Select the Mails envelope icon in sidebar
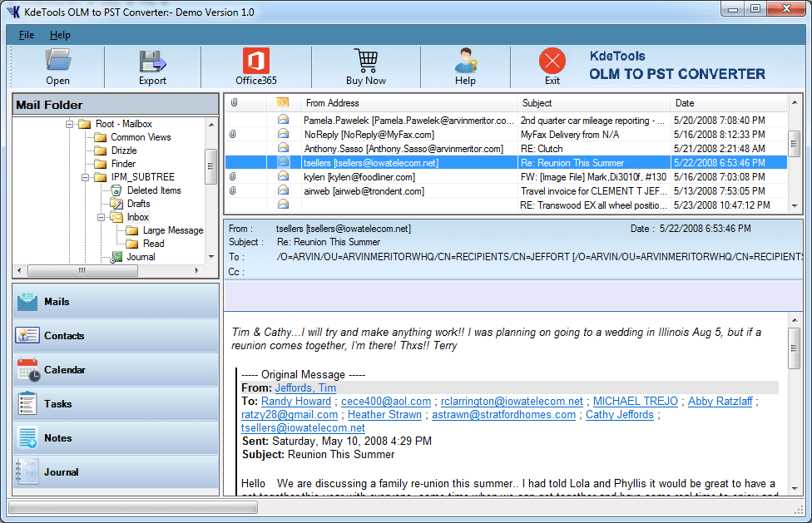Image resolution: width=812 pixels, height=523 pixels. (27, 302)
